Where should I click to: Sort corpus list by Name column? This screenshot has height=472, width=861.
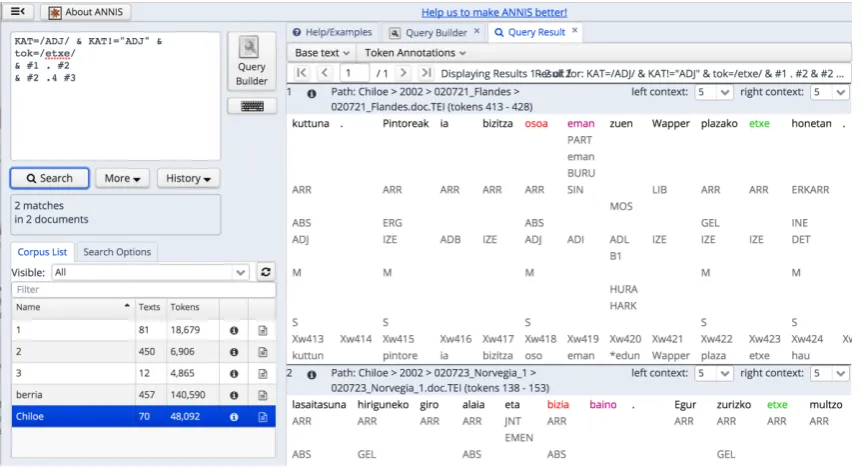72,307
